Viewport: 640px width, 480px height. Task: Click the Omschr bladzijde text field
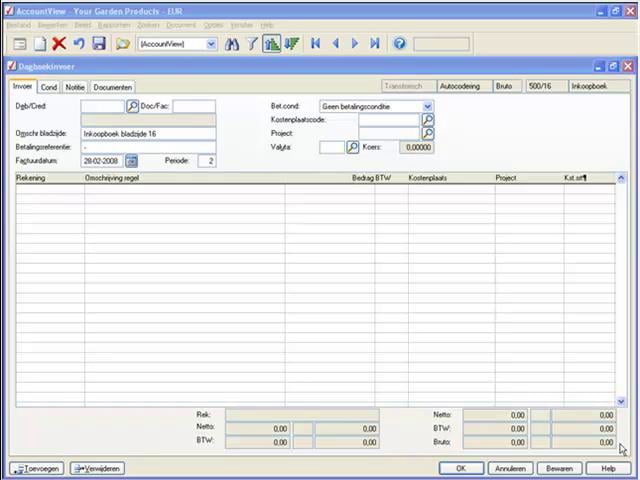coord(148,134)
